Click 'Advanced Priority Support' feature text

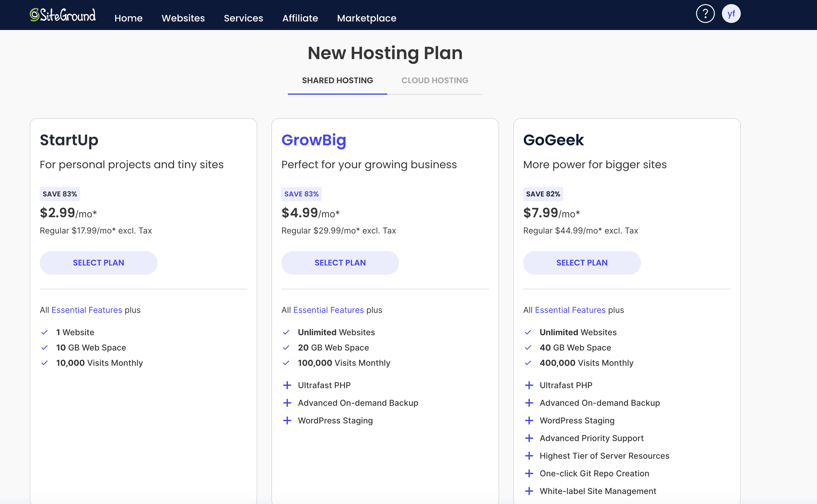click(592, 438)
